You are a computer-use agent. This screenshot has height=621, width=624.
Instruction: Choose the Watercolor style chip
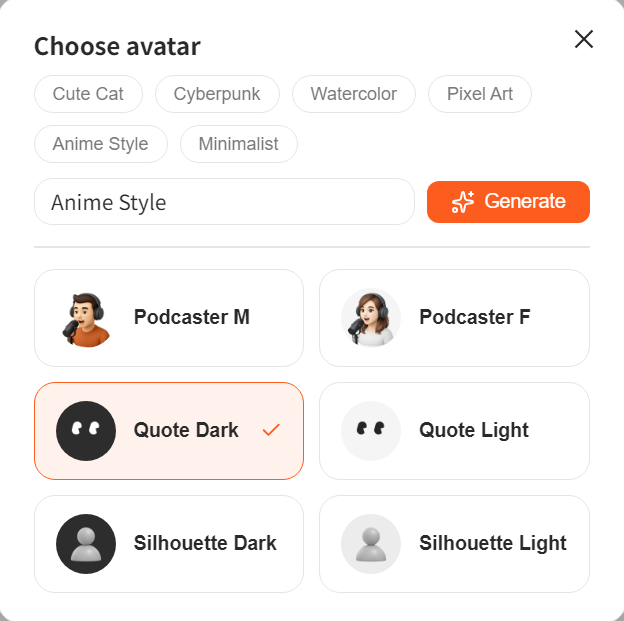point(354,94)
